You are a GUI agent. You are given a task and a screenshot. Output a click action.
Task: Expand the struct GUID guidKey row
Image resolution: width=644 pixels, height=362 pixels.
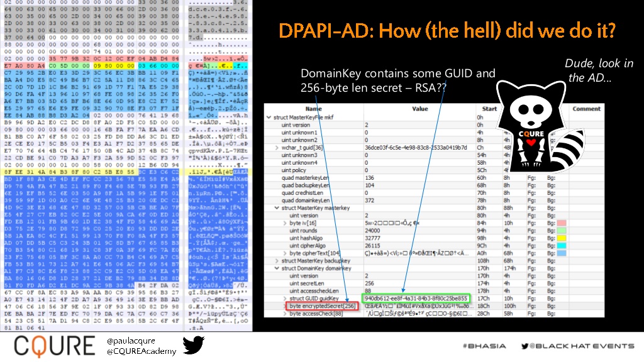(285, 299)
